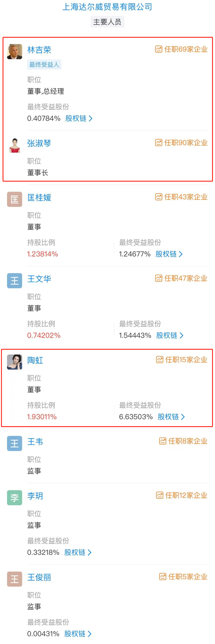Viewport: 215px width, 644px height.
Task: Click 陶虹 profile photo
Action: [15, 362]
